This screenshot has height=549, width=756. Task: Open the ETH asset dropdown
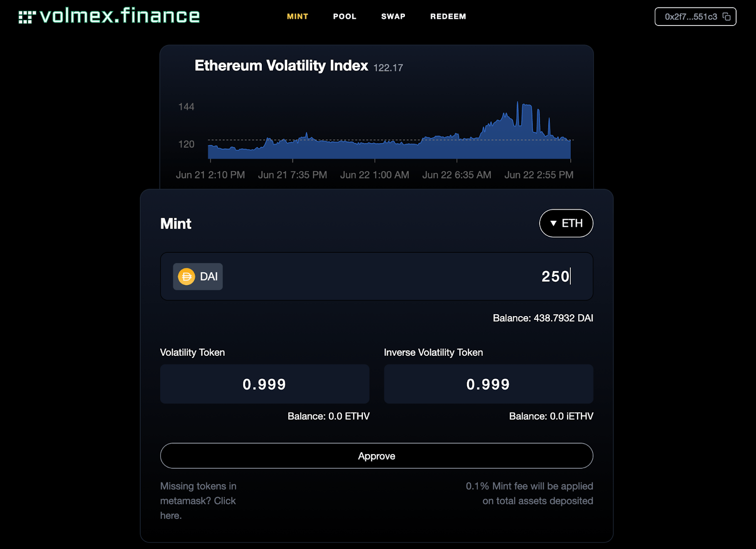click(x=566, y=223)
